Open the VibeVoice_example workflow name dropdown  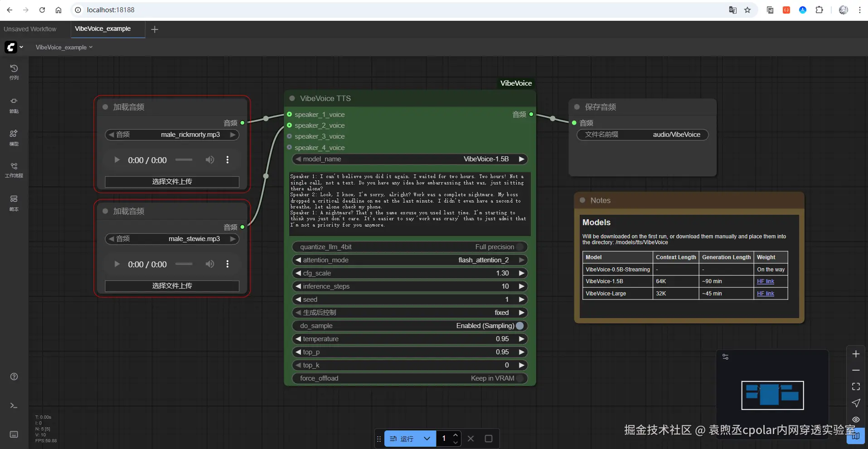pyautogui.click(x=64, y=47)
